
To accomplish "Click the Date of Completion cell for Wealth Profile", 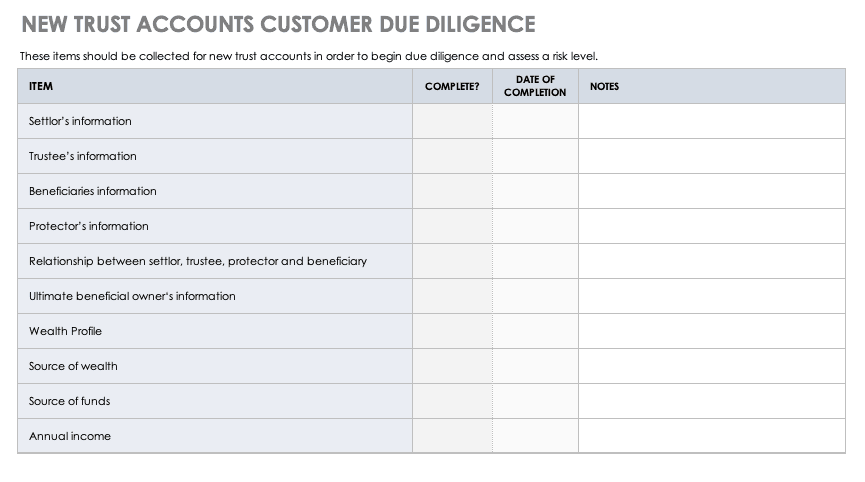I will 535,331.
